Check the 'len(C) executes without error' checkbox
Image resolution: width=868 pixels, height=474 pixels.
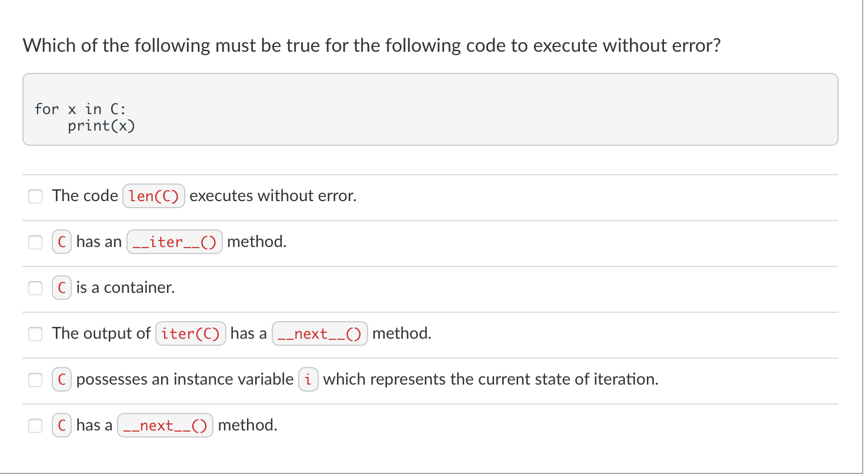(x=36, y=196)
